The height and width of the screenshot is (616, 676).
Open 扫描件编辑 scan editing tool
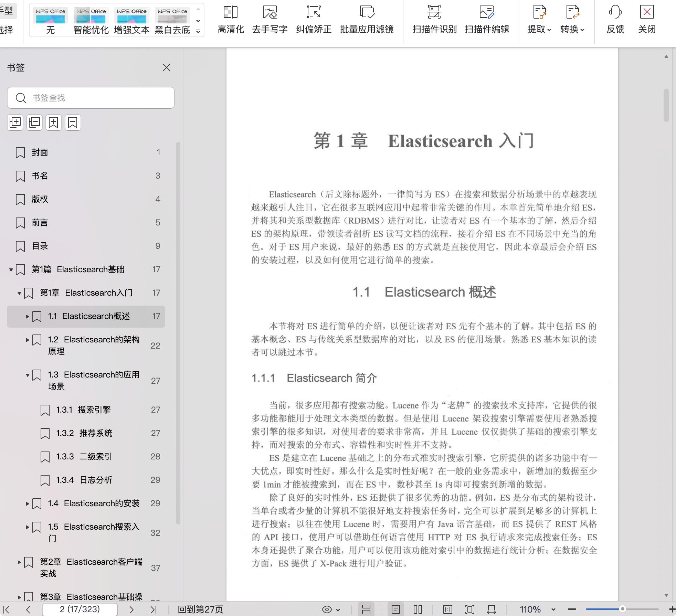[x=487, y=20]
